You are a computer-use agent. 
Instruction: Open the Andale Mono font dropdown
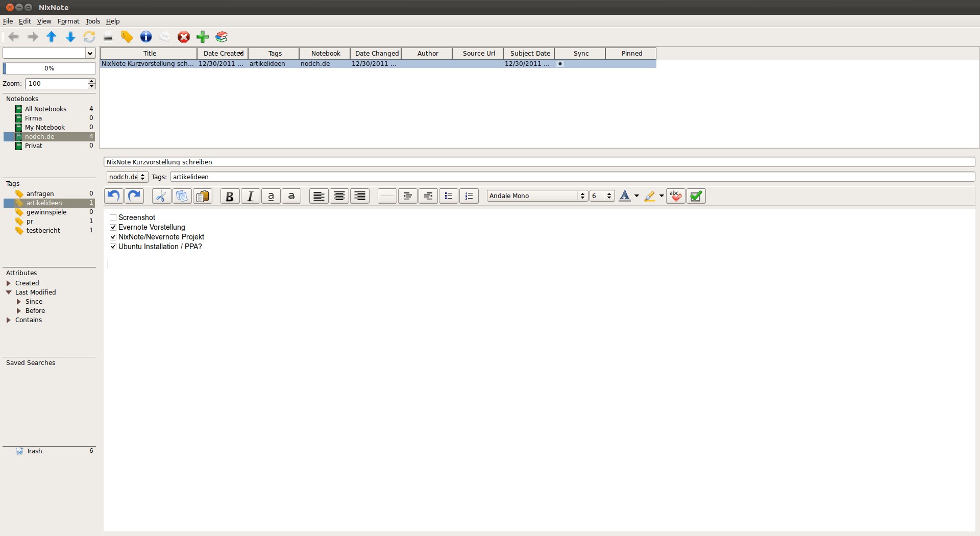click(x=537, y=196)
